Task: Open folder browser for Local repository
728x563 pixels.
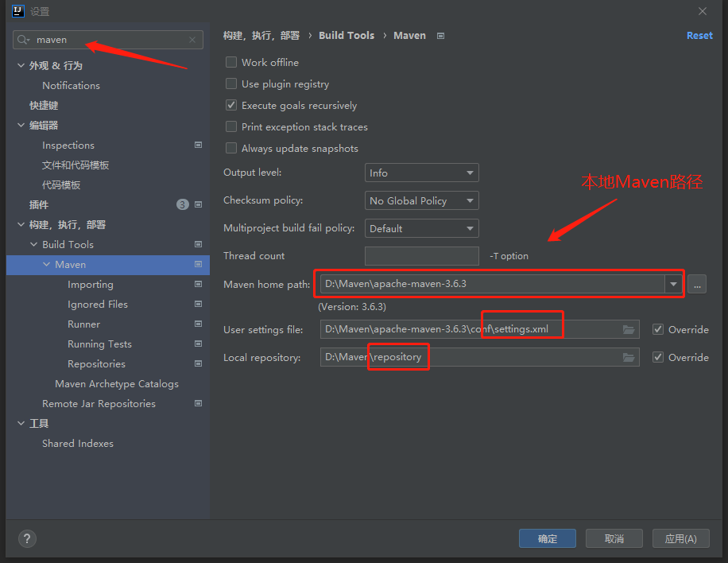Action: (x=629, y=356)
